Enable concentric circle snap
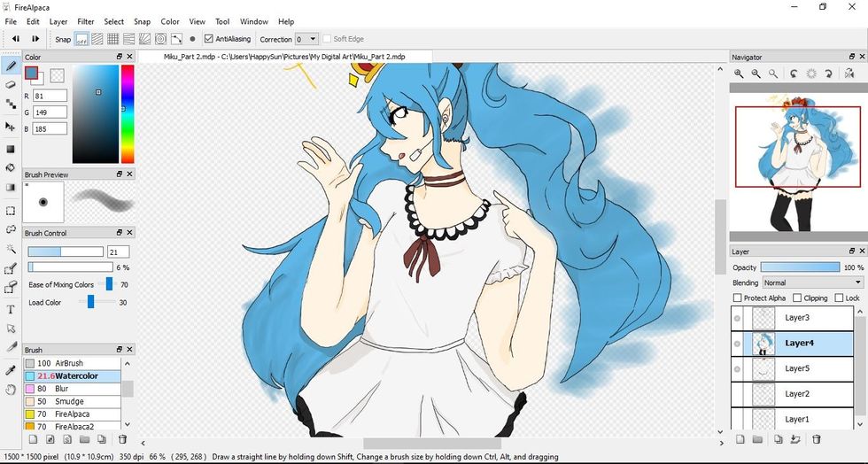Viewport: 868px width, 464px height. coord(160,39)
